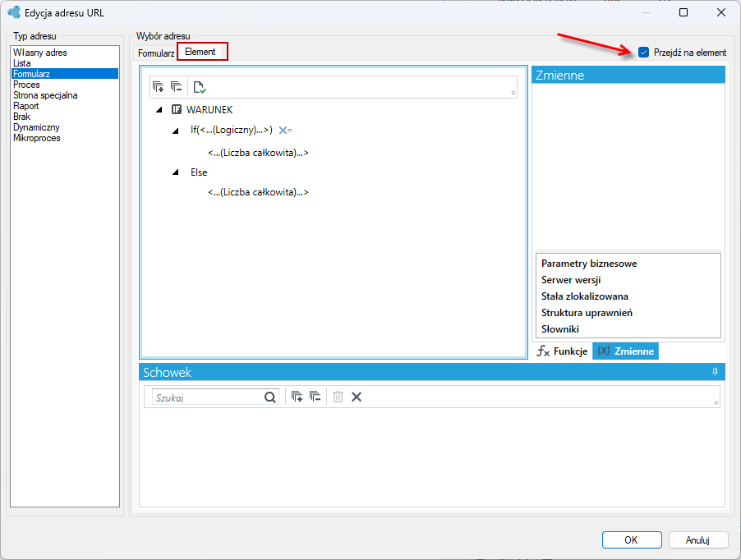741x560 pixels.
Task: Click the X icon in the Schowek toolbar
Action: 357,397
